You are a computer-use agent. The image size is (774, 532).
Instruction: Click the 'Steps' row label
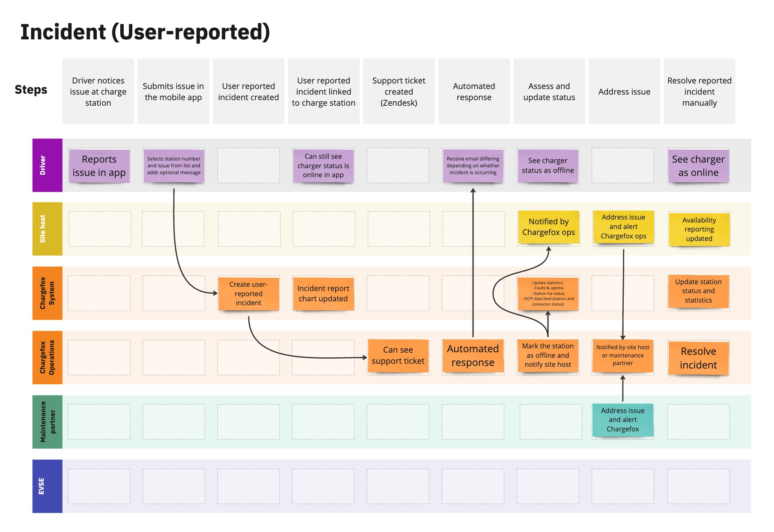[31, 89]
